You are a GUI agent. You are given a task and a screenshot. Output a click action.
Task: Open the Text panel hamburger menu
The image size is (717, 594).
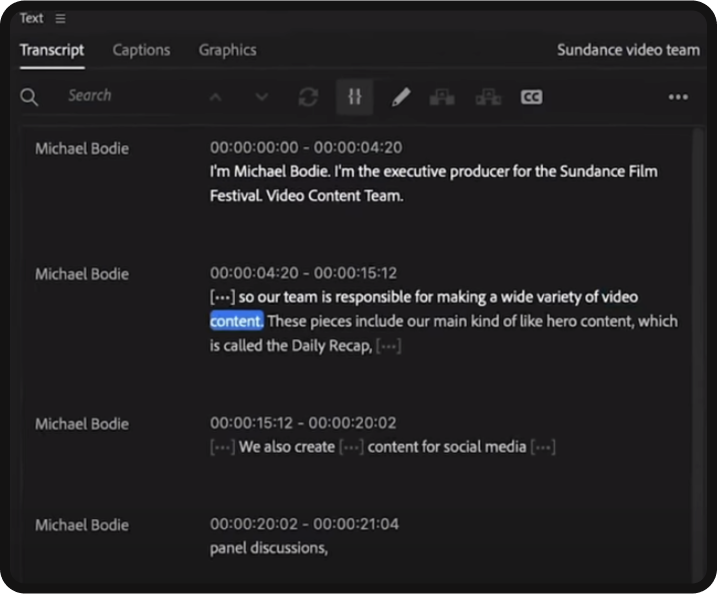tap(61, 18)
